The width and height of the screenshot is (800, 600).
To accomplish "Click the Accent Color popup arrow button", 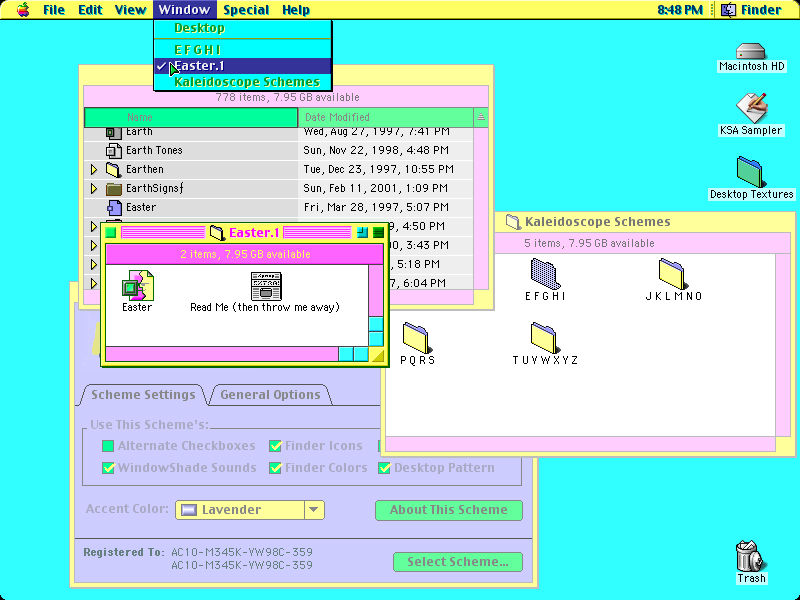I will point(314,510).
